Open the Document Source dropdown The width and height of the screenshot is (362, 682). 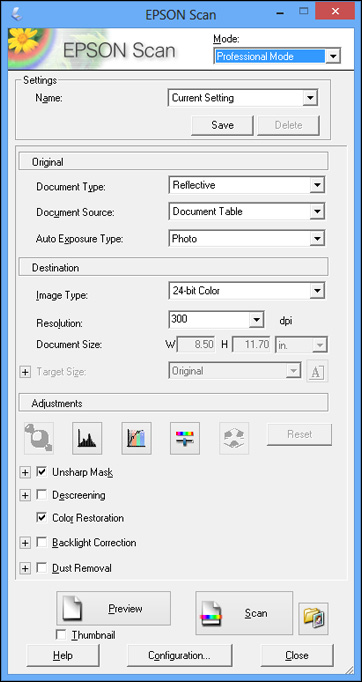246,211
